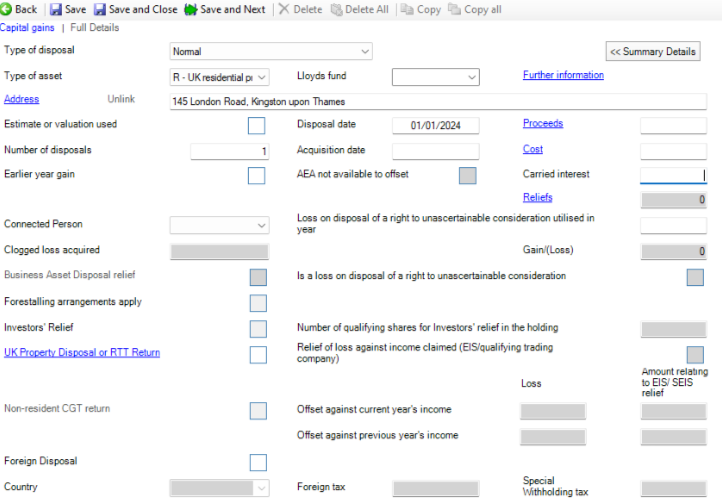Click Loss field for current year's income offset
The height and width of the screenshot is (502, 722).
[553, 411]
